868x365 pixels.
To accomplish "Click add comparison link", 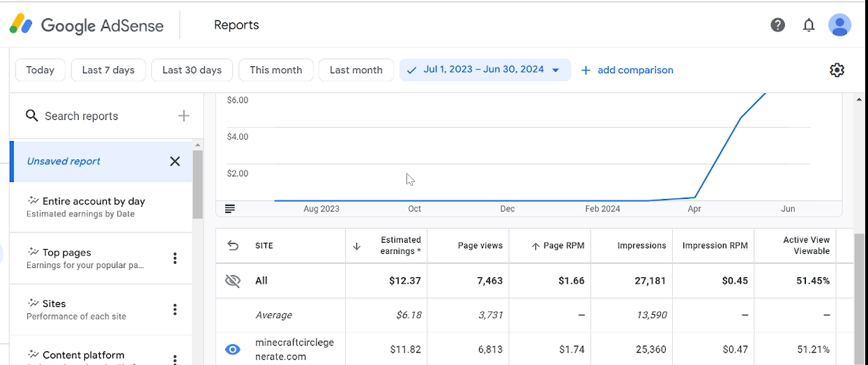I will tap(627, 70).
